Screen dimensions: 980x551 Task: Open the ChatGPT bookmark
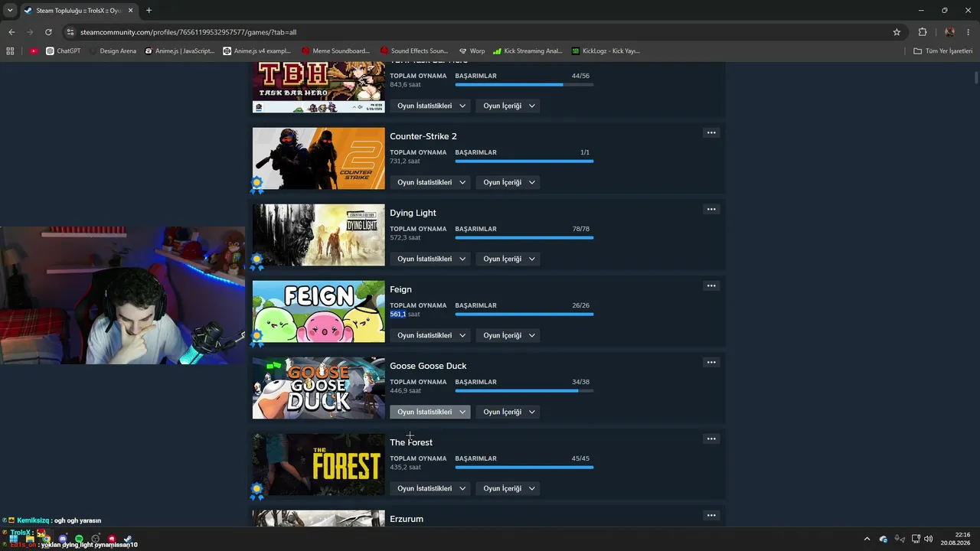tap(63, 51)
